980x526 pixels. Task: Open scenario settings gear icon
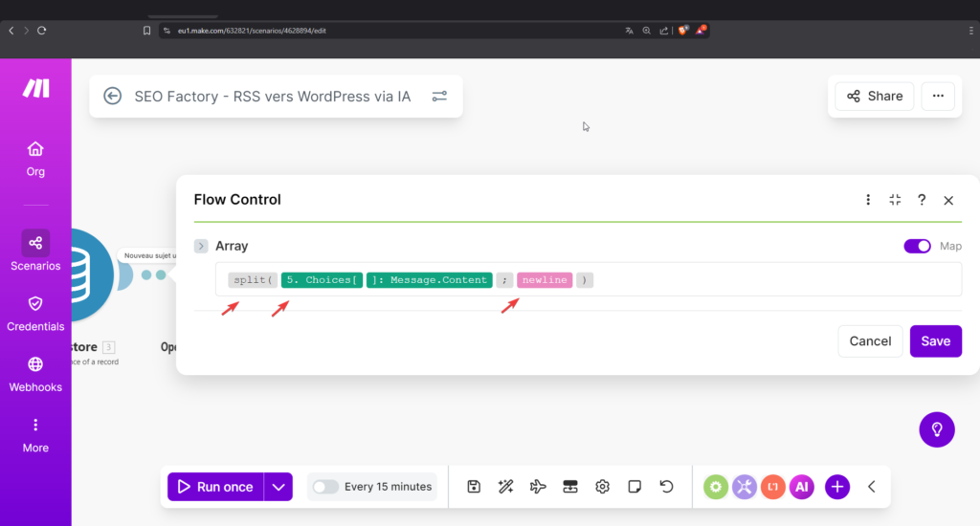point(602,487)
